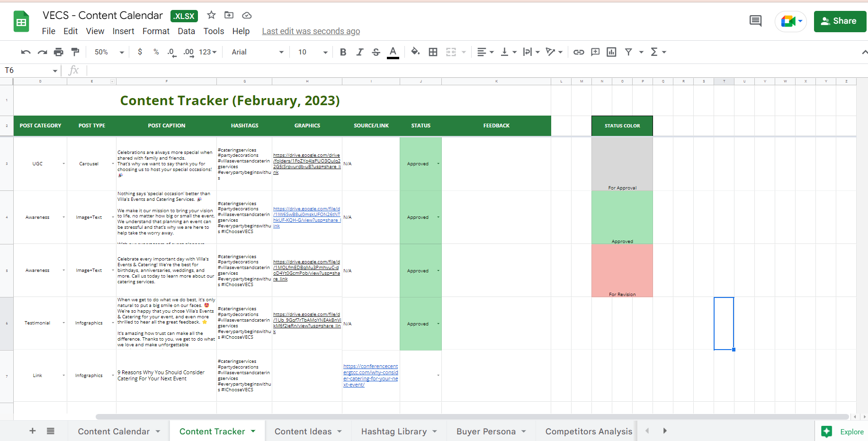
Task: Click the Redo icon
Action: 43,52
